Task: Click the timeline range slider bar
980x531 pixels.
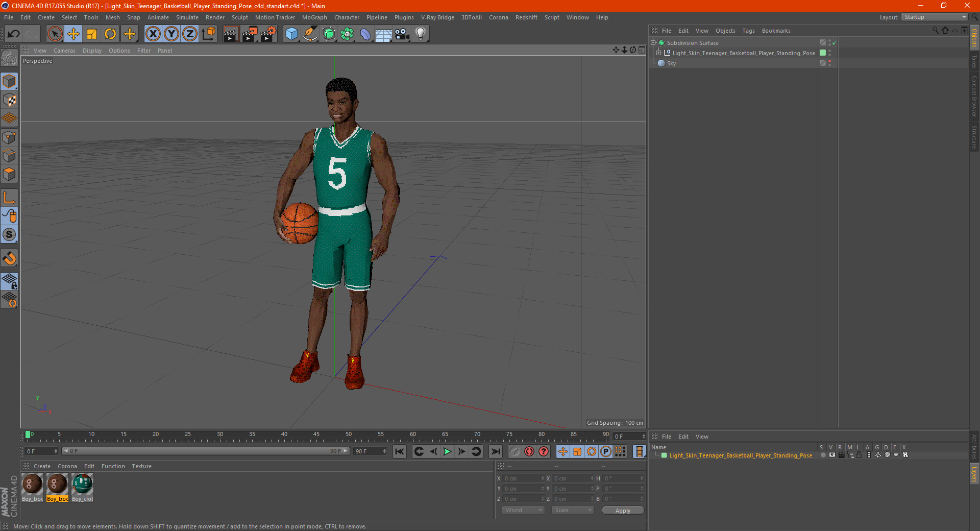Action: (206, 451)
